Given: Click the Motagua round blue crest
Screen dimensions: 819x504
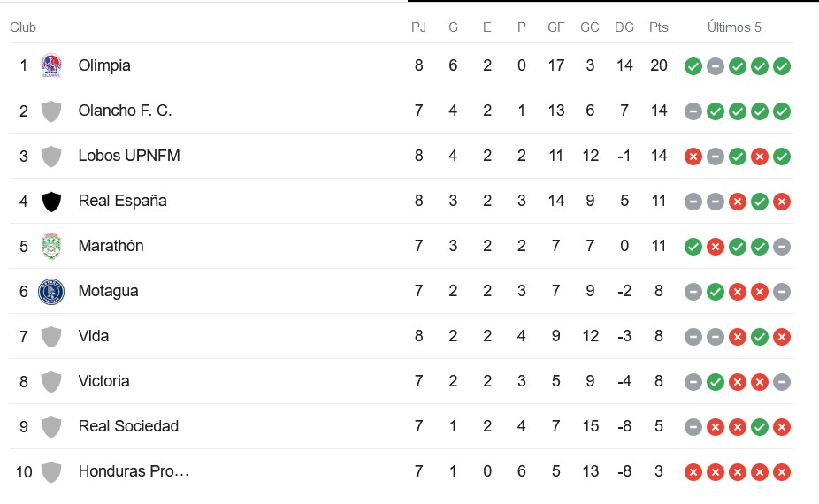Looking at the screenshot, I should pyautogui.click(x=51, y=292).
